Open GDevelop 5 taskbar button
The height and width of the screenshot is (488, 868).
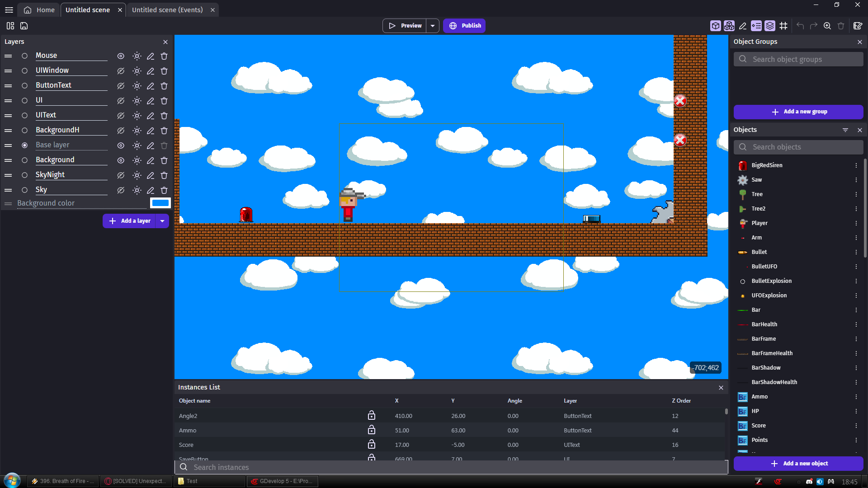282,481
